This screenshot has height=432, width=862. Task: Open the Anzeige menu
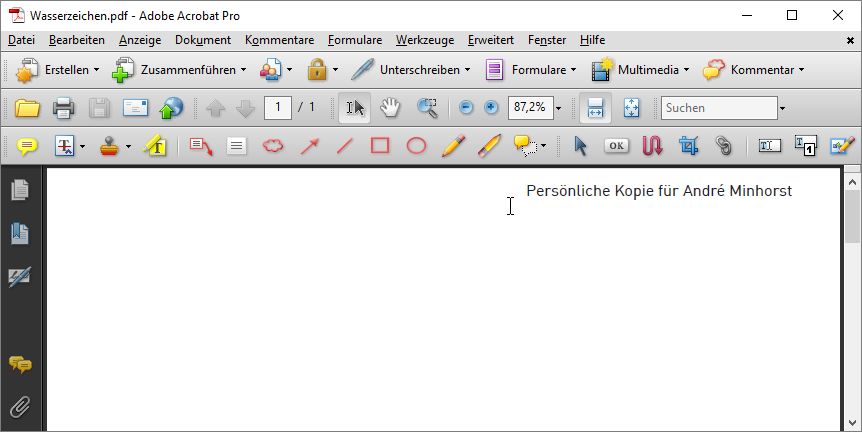point(140,40)
